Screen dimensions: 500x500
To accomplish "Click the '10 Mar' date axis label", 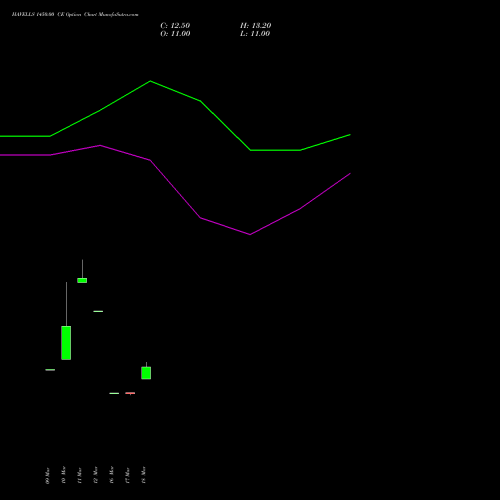I will [64, 475].
